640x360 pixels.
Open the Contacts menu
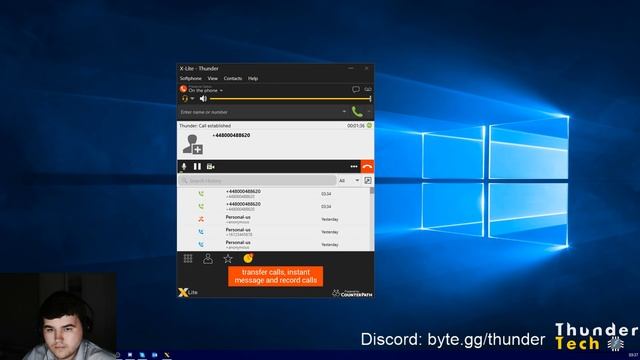point(233,78)
